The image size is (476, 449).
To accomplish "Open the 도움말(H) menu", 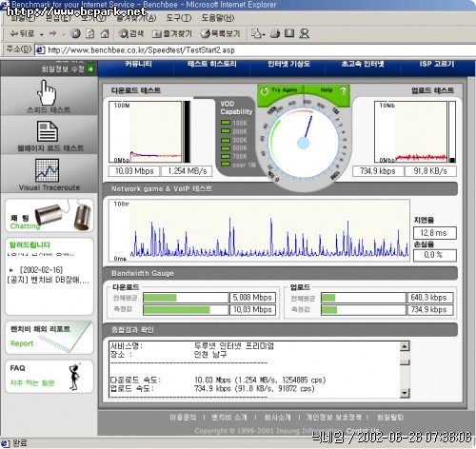I will pos(218,18).
